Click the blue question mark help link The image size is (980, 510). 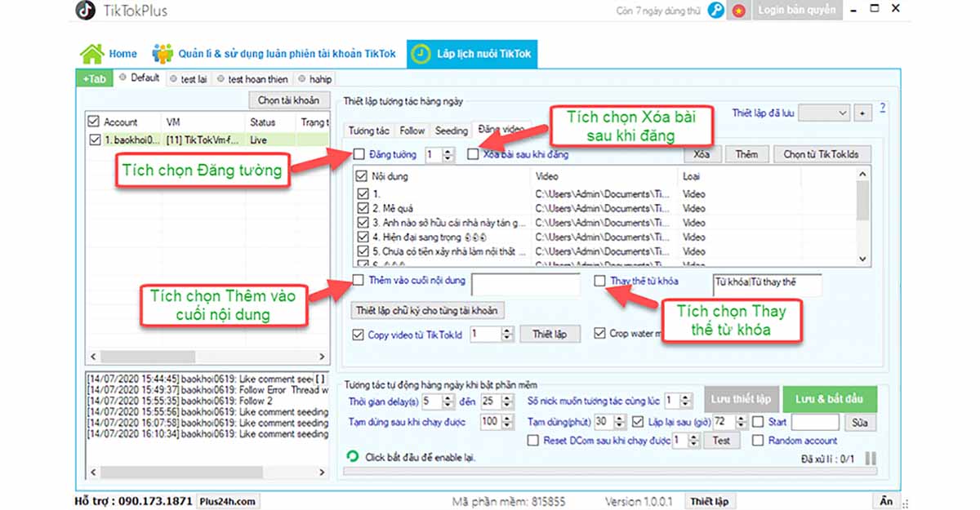tap(883, 109)
